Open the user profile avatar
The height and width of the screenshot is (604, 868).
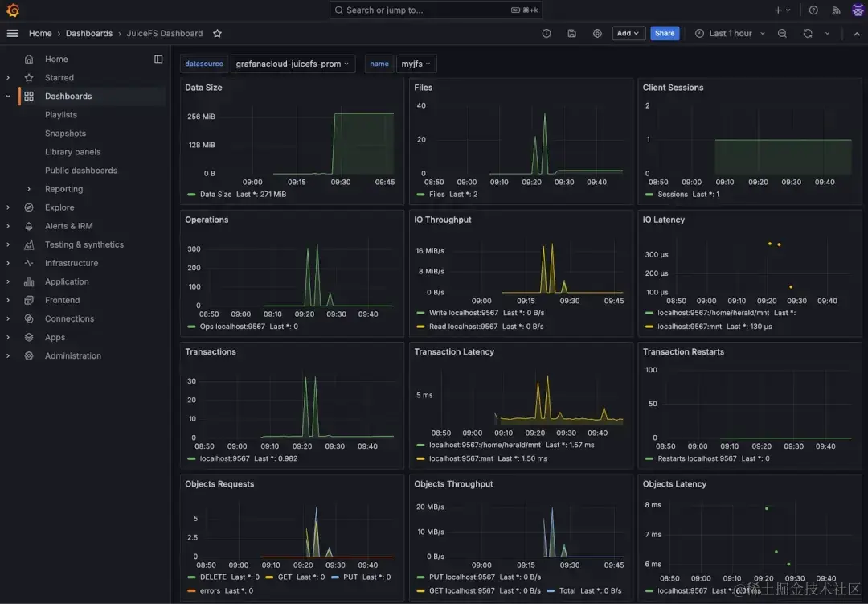(x=858, y=10)
